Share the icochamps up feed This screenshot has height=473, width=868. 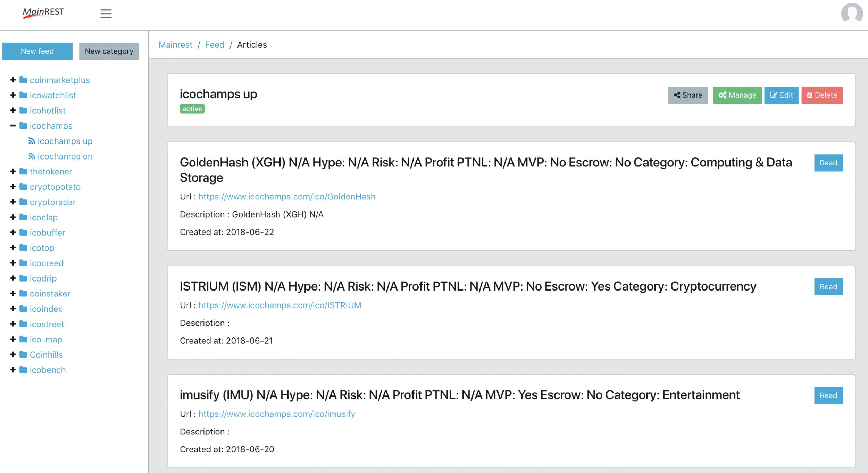pos(688,95)
